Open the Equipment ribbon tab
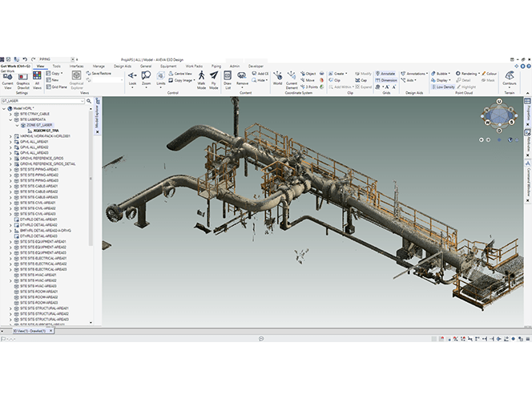 coord(167,66)
